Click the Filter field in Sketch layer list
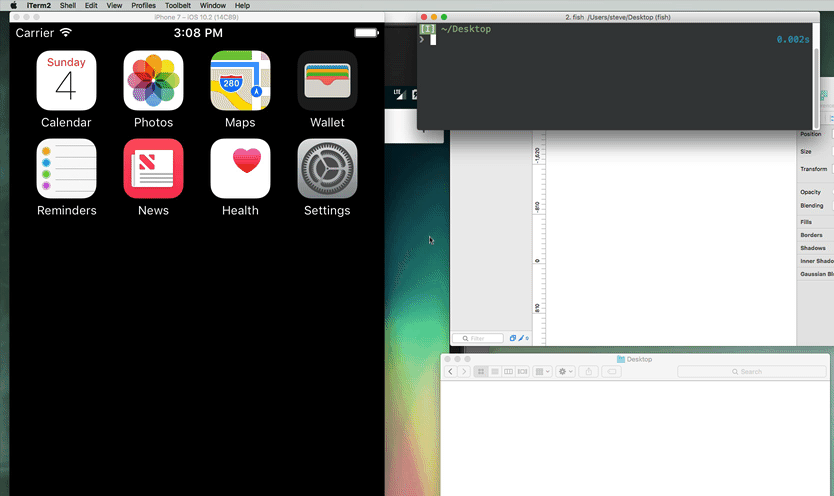Image resolution: width=834 pixels, height=496 pixels. click(478, 338)
